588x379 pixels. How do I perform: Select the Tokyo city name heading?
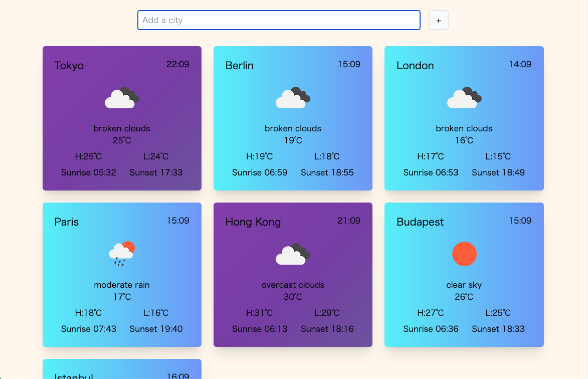(x=69, y=66)
